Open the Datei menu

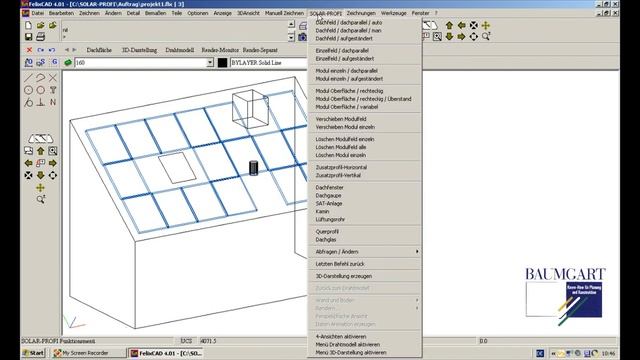38,13
